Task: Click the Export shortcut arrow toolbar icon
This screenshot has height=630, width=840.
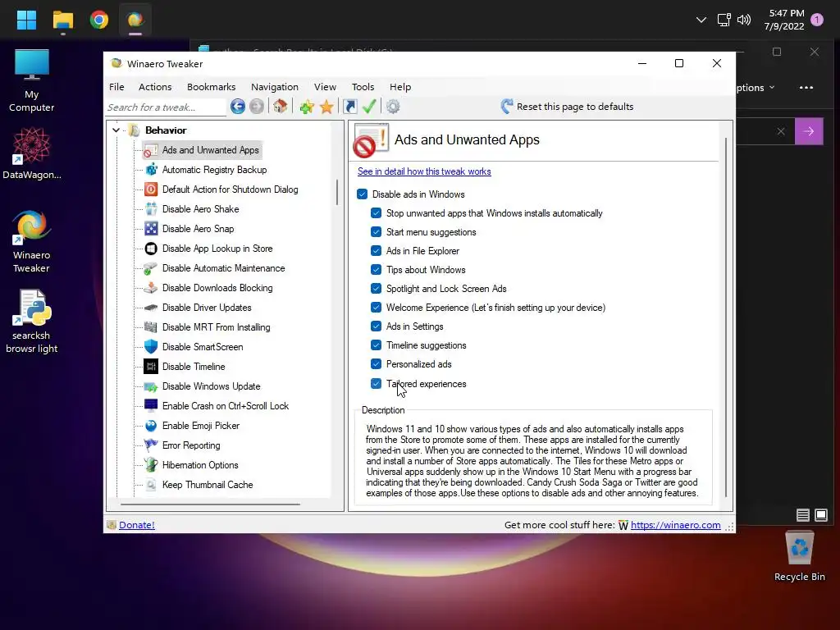Action: 349,107
